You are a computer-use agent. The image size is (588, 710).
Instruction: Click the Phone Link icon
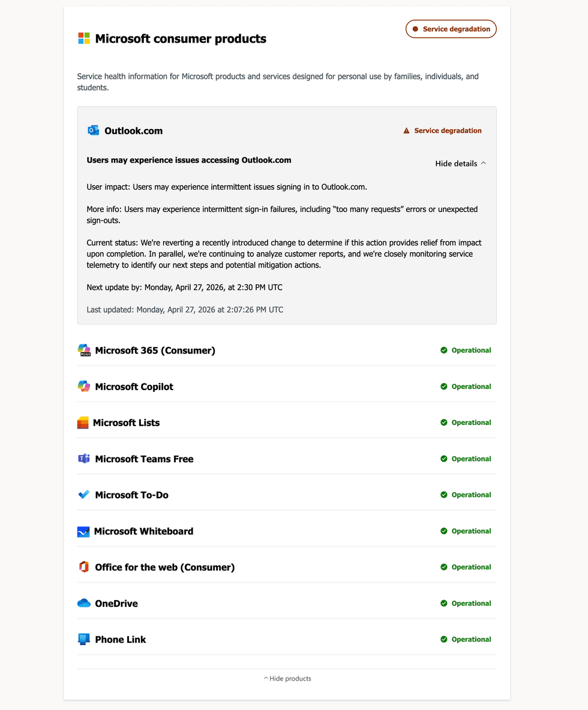pos(84,639)
